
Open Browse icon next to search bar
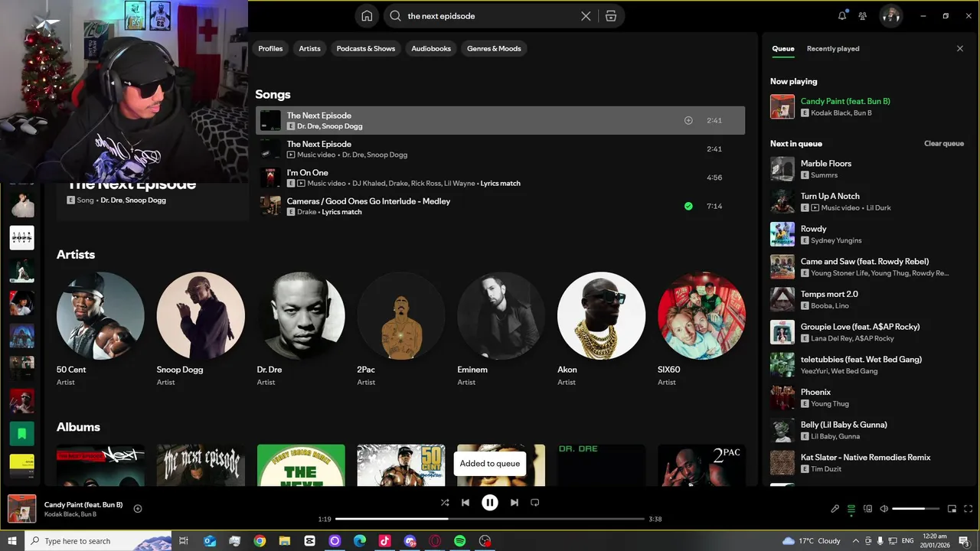610,16
